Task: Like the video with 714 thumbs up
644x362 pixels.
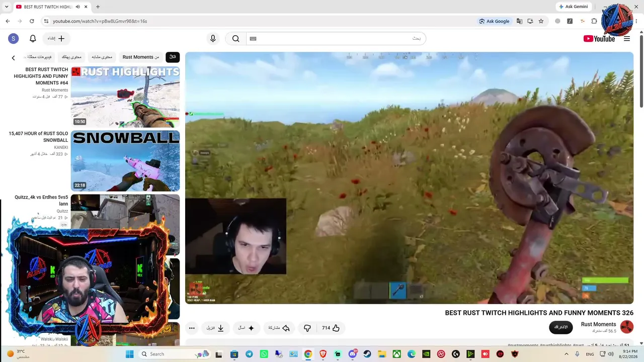Action: (331, 328)
